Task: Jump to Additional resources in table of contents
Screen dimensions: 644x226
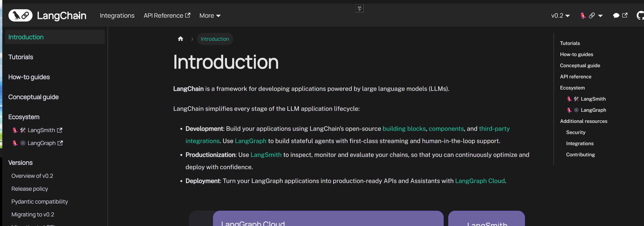Action: pyautogui.click(x=583, y=121)
